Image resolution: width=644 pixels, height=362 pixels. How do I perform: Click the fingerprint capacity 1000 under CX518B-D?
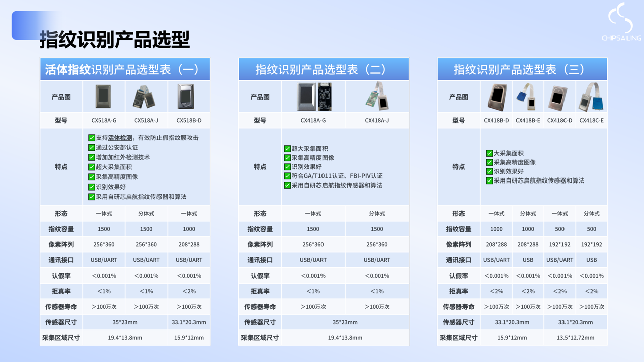pyautogui.click(x=189, y=229)
